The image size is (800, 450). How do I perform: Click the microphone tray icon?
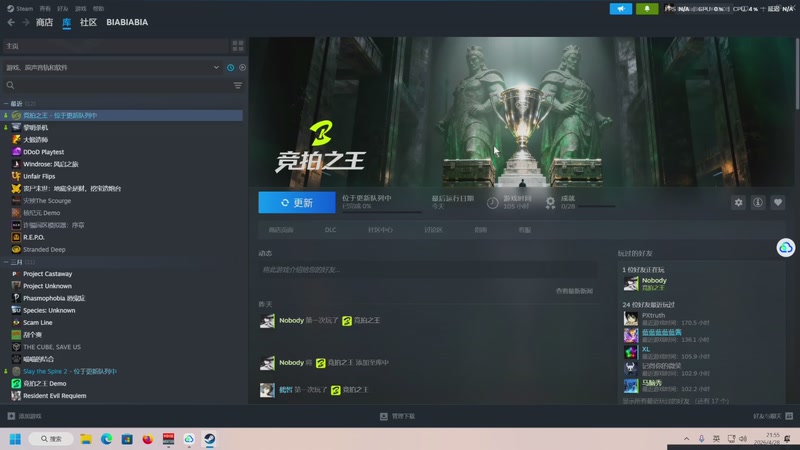(x=702, y=439)
